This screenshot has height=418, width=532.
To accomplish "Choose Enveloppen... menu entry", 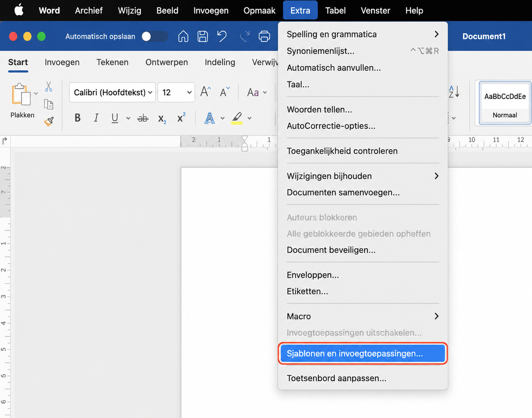I will (363, 275).
